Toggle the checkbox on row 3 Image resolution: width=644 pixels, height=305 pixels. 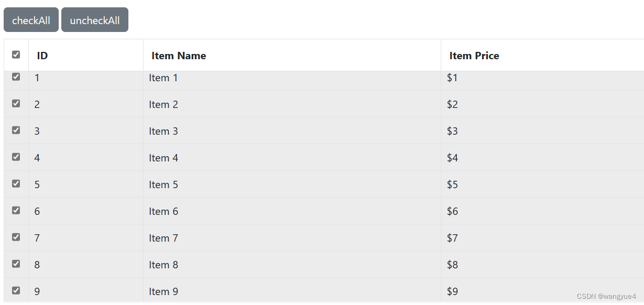pos(16,129)
